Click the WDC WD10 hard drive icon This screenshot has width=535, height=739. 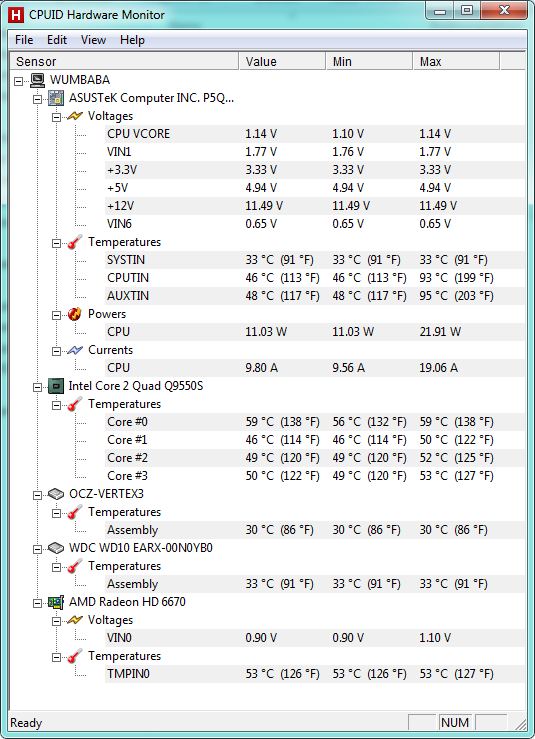click(56, 548)
